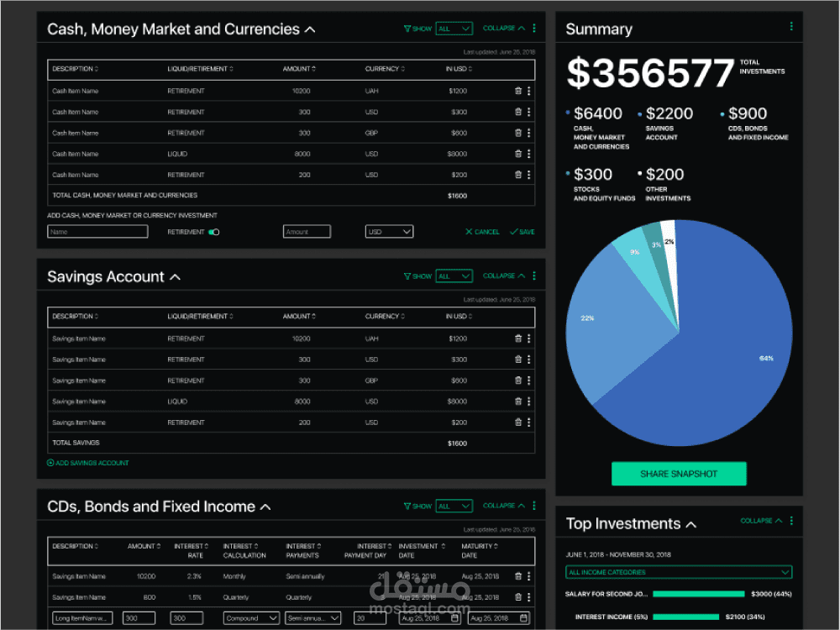The image size is (840, 630).
Task: Sort Savings table by CURRENCY column
Action: coord(386,317)
